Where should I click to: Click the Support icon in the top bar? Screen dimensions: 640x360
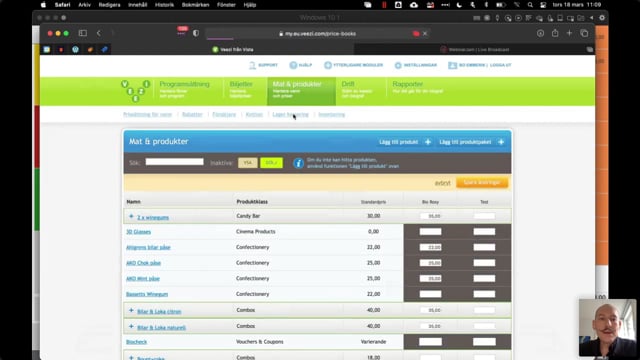click(252, 65)
